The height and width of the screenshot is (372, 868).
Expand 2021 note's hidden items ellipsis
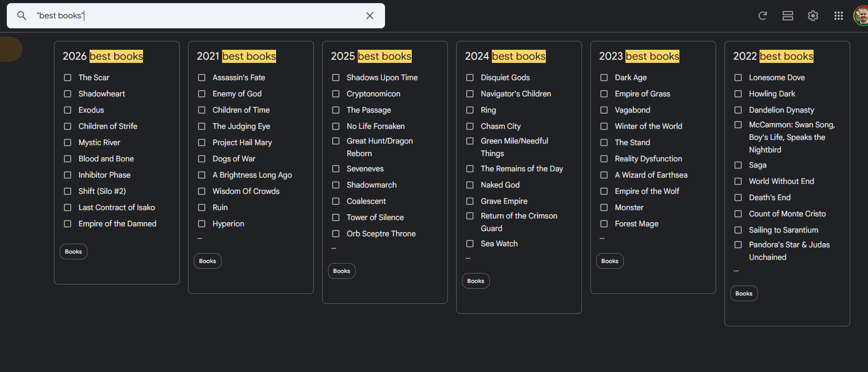pos(200,238)
